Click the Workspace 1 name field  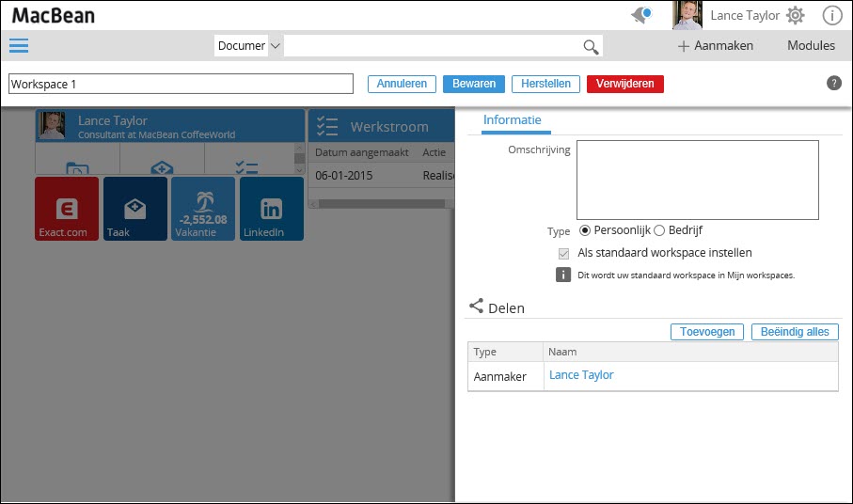pos(182,84)
